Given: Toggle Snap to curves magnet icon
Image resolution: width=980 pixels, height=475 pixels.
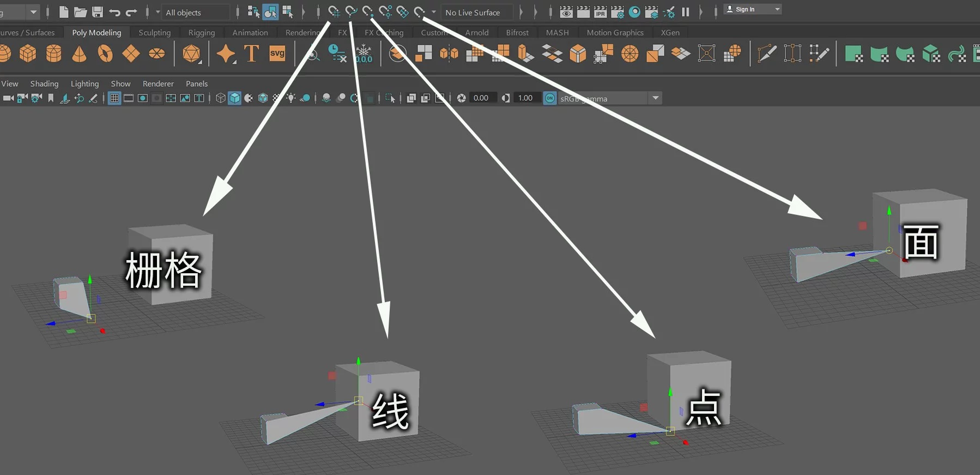Looking at the screenshot, I should pyautogui.click(x=351, y=12).
